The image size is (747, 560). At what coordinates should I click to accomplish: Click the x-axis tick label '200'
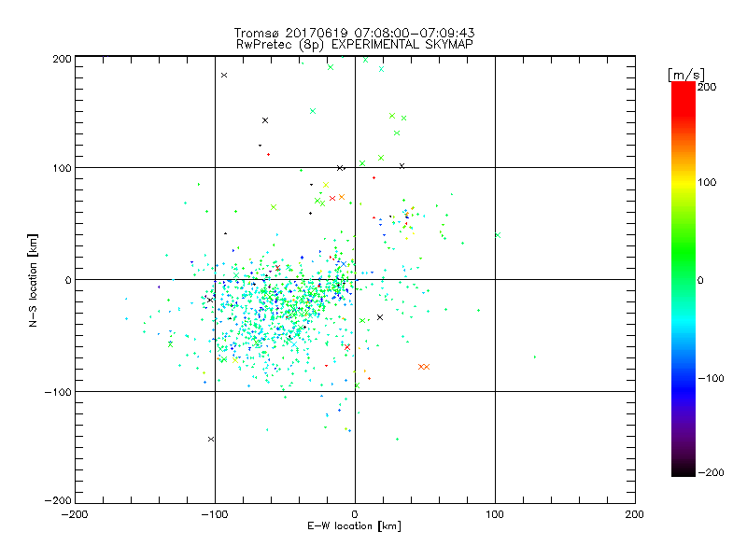coord(635,514)
